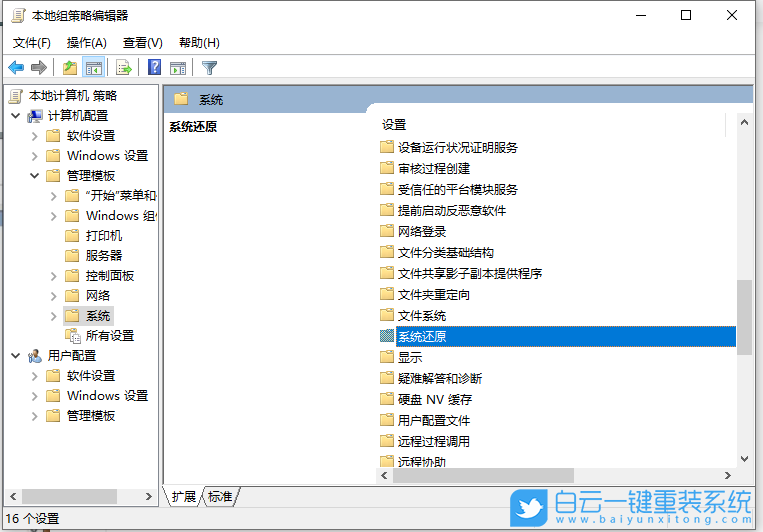Select 本地计算机 策略 root node

[x=73, y=95]
